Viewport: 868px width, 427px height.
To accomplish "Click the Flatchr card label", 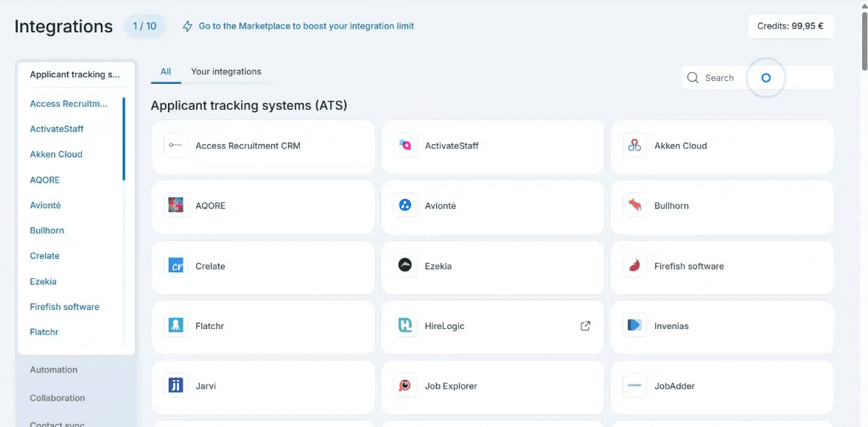I will tap(210, 326).
